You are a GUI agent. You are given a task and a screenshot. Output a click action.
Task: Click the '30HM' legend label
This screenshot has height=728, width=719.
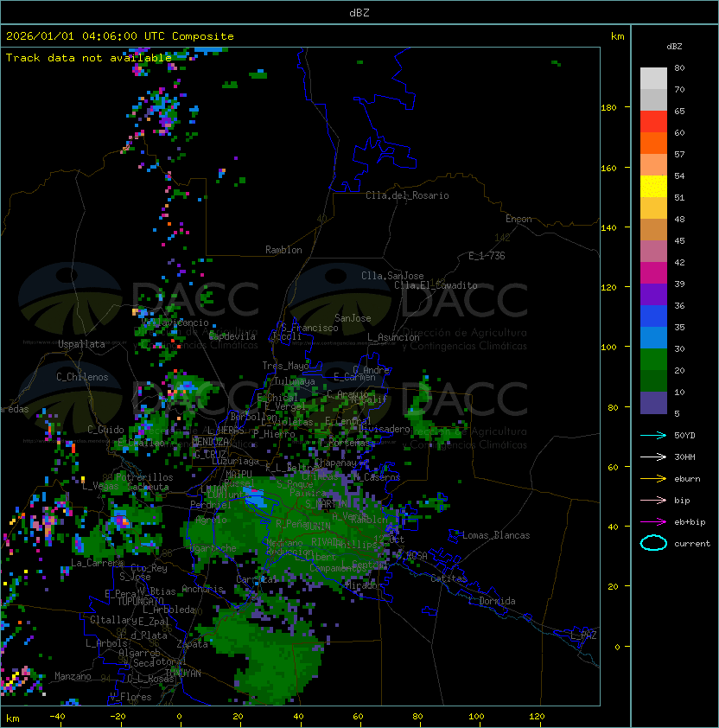click(x=684, y=457)
